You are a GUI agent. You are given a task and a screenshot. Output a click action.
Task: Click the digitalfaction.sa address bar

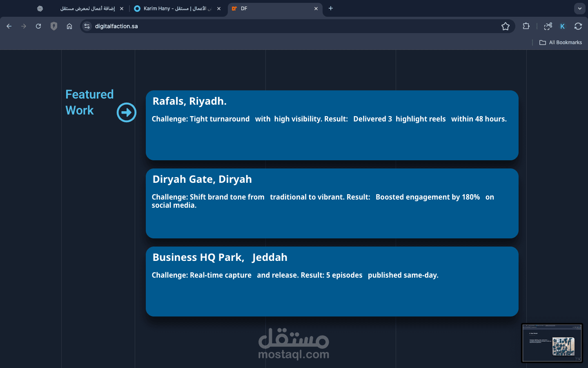(297, 26)
